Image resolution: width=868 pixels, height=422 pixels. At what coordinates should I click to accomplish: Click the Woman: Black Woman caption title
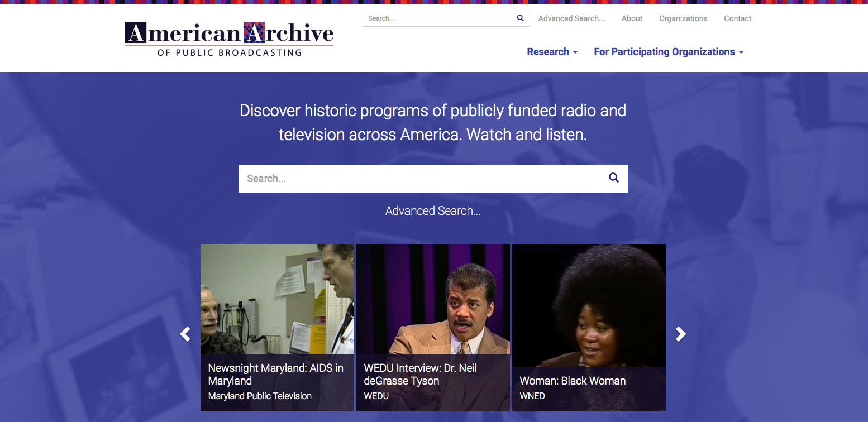click(573, 381)
